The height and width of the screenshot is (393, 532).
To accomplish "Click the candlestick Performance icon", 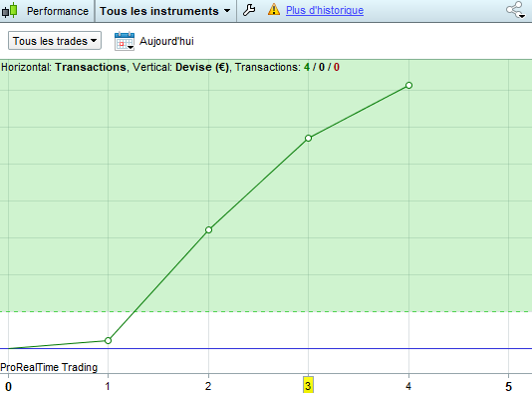I will (x=10, y=10).
